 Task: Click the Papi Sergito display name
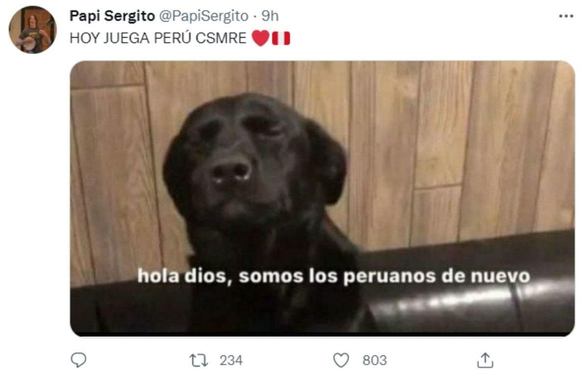click(112, 16)
